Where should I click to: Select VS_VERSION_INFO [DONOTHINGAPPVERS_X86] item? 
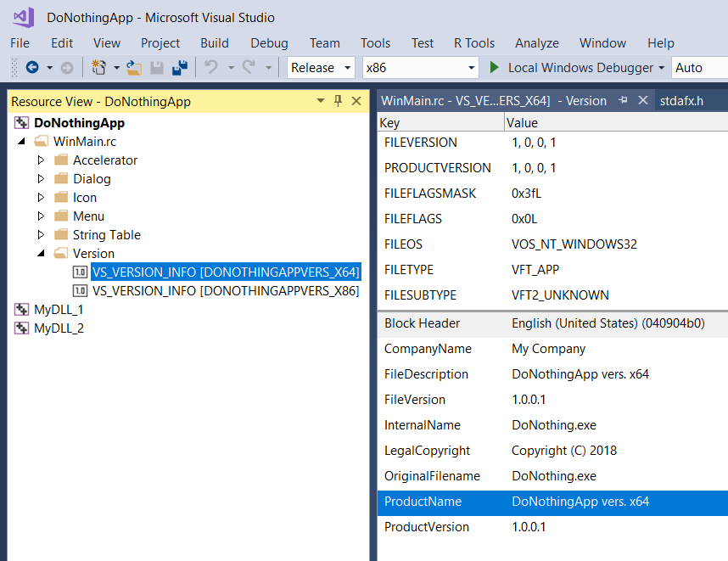(x=226, y=291)
